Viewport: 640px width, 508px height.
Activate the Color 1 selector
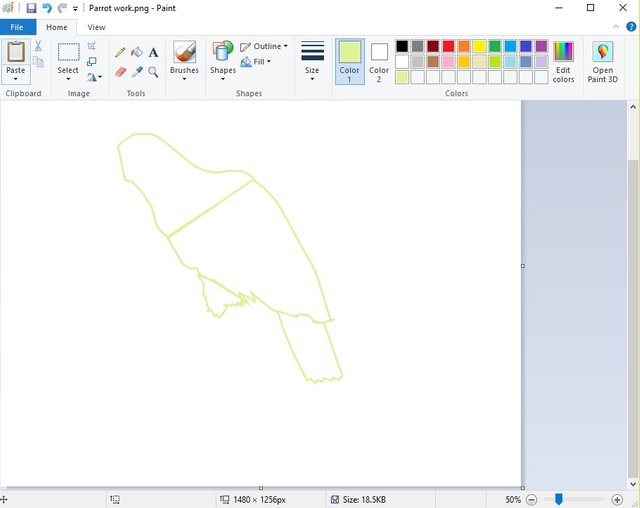tap(350, 62)
